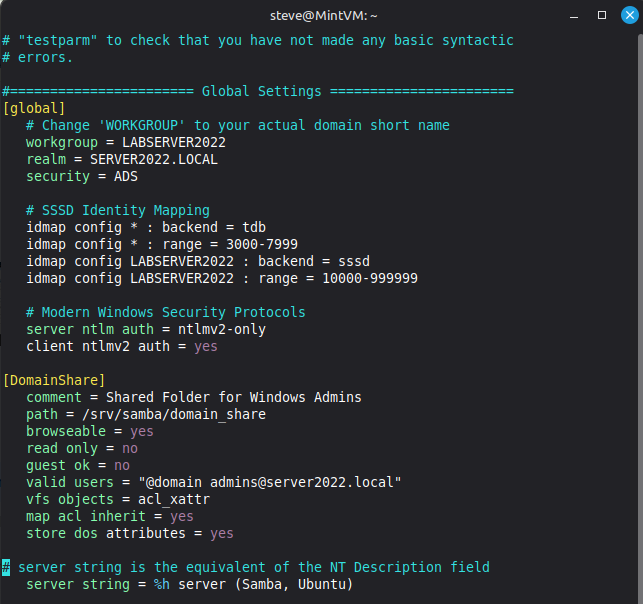Image resolution: width=643 pixels, height=604 pixels.
Task: Click the realm value SERVER2022.LOCAL
Action: point(154,159)
